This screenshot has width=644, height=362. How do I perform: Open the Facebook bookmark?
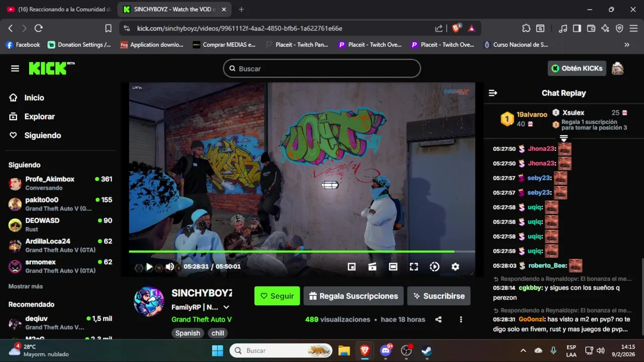[x=23, y=45]
